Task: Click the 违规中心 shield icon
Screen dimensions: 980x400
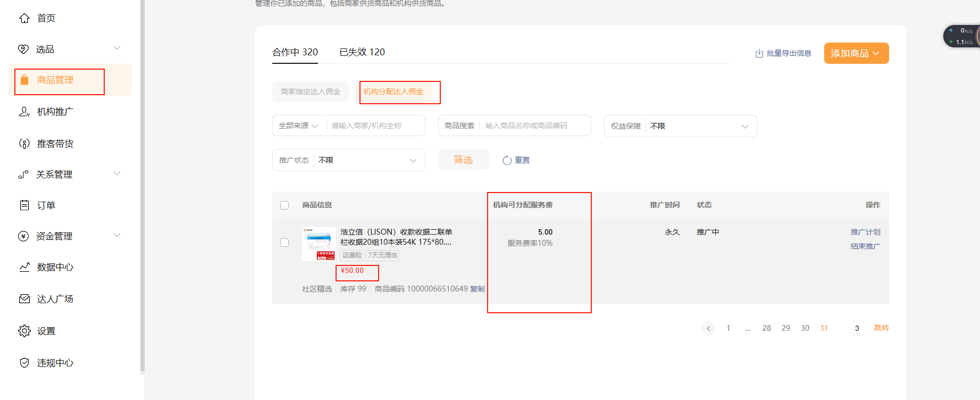Action: 24,363
